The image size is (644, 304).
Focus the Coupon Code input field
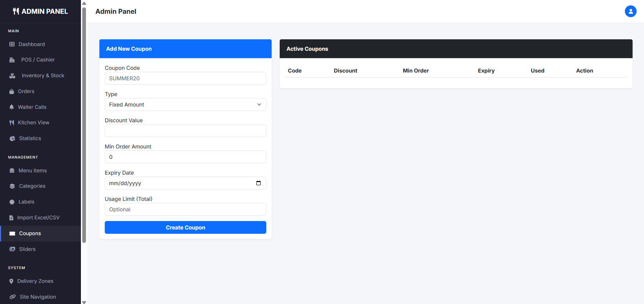click(x=185, y=78)
